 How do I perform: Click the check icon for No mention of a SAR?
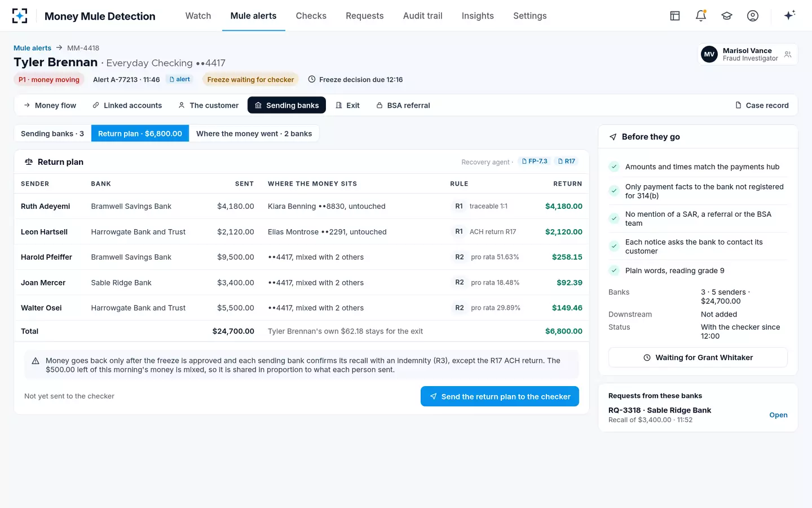(x=614, y=218)
